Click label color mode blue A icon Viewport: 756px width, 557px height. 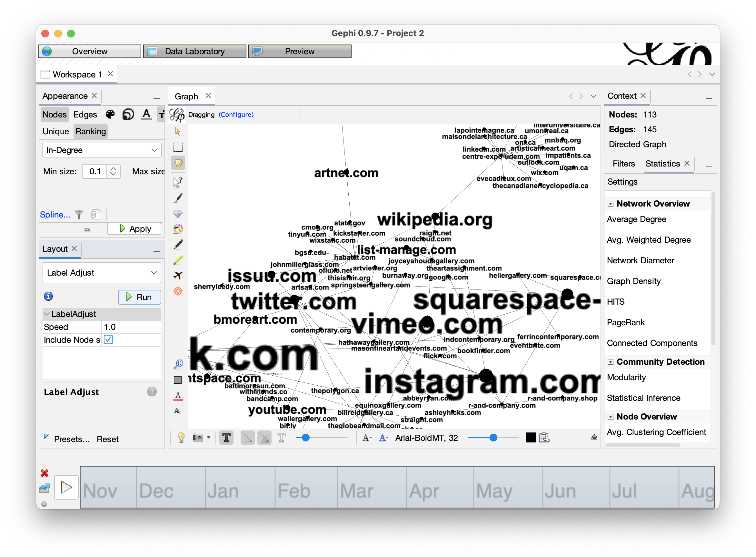pyautogui.click(x=383, y=438)
